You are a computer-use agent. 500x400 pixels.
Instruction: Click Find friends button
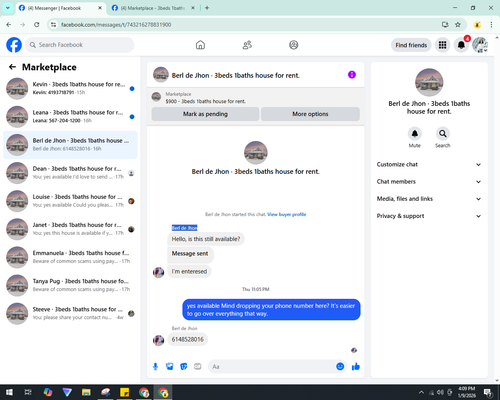click(411, 45)
